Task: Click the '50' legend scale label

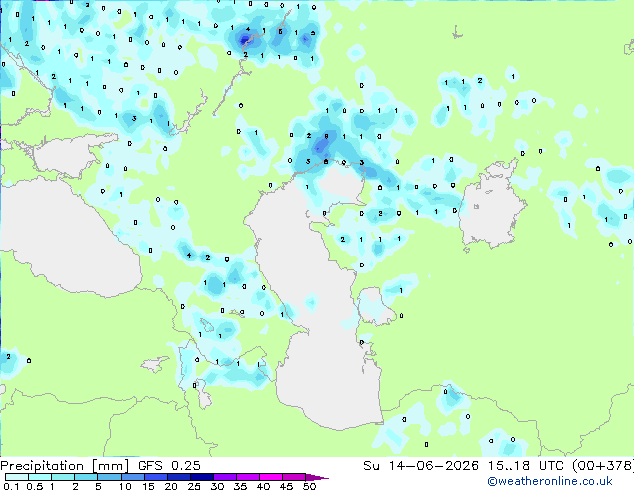Action: click(x=309, y=486)
